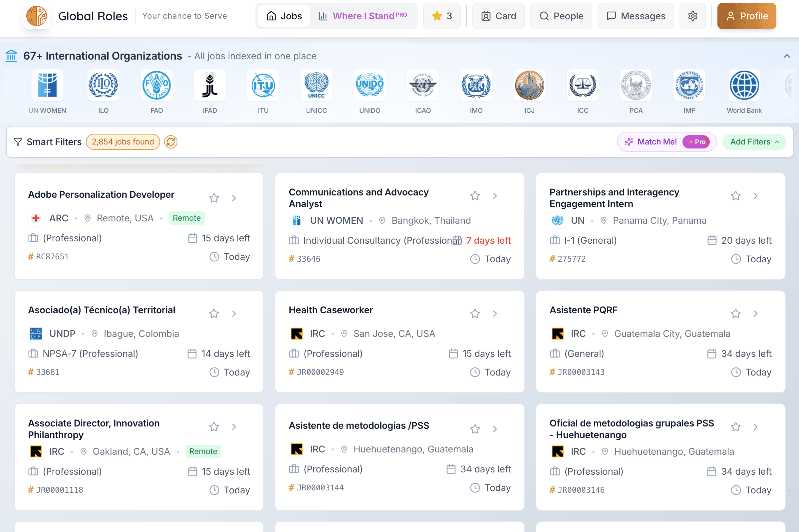Switch to the Jobs tab
The width and height of the screenshot is (799, 532).
pyautogui.click(x=284, y=16)
